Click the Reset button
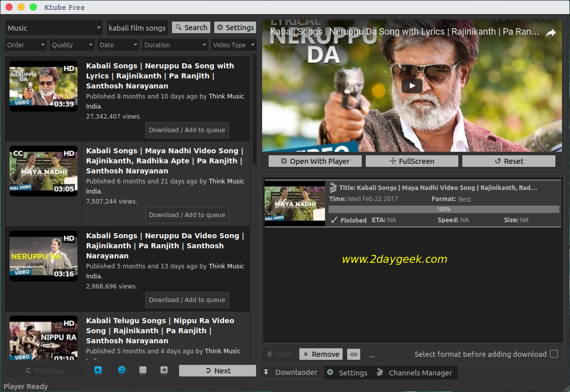 509,161
